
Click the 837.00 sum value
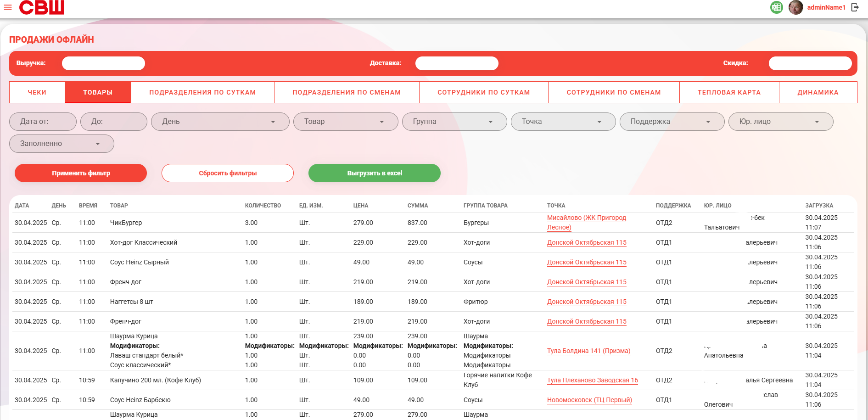pos(417,223)
